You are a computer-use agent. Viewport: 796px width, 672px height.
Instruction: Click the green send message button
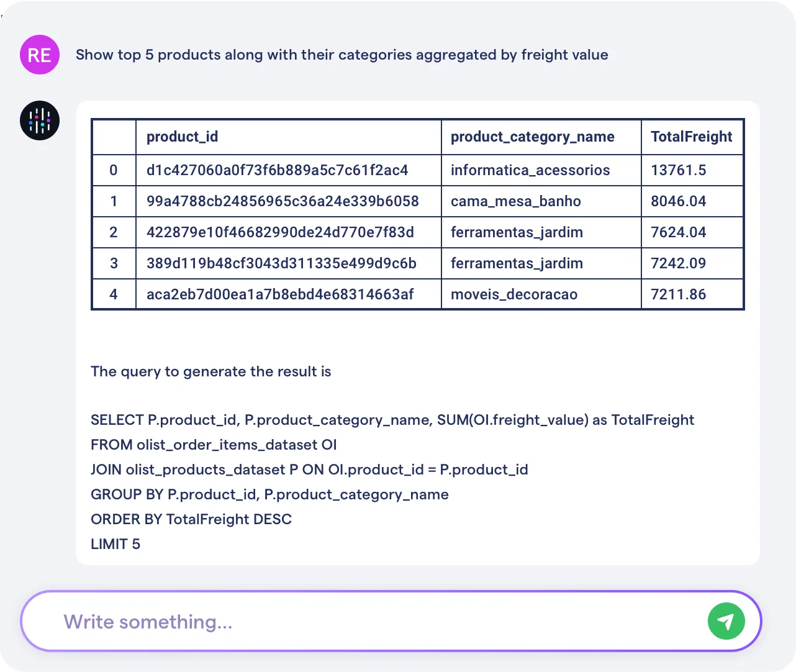click(726, 621)
